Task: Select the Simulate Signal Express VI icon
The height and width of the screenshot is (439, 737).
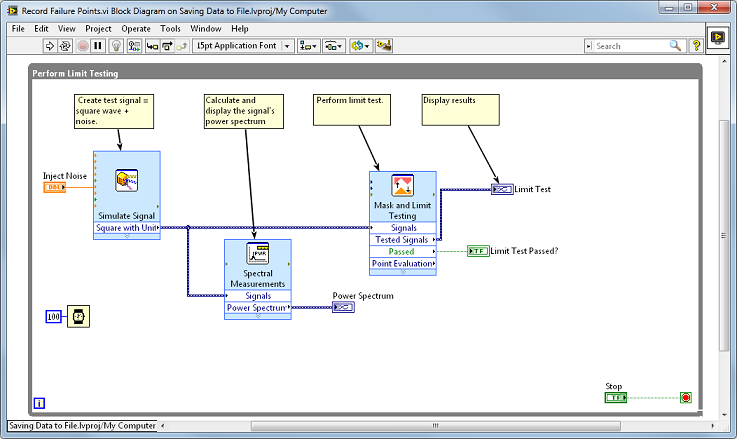Action: [x=127, y=181]
